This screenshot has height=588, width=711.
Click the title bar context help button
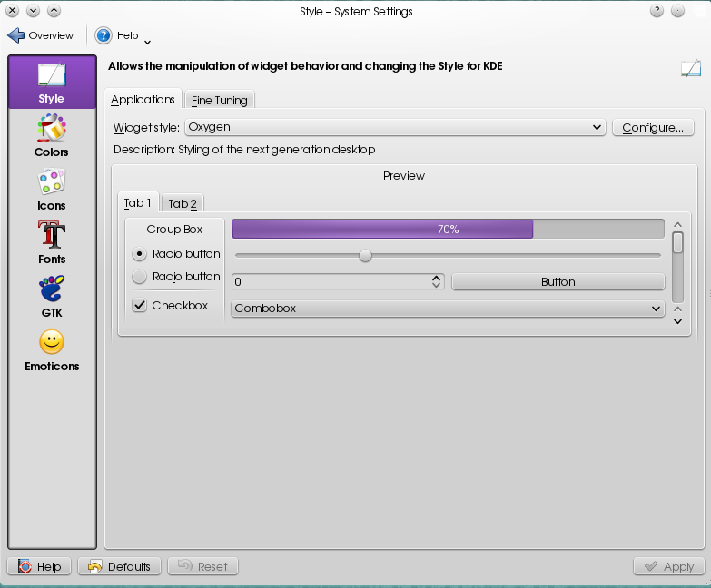(657, 11)
